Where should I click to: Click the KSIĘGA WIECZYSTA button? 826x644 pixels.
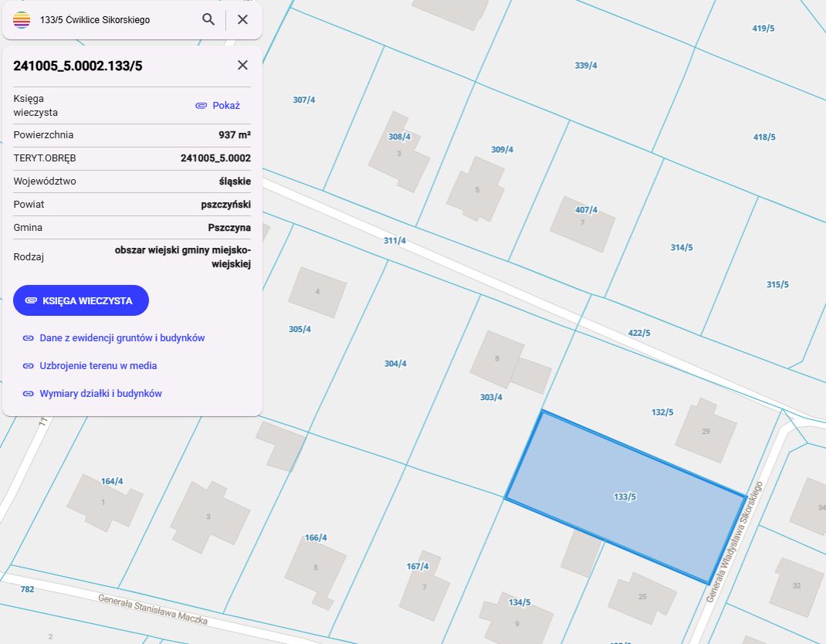coord(81,300)
